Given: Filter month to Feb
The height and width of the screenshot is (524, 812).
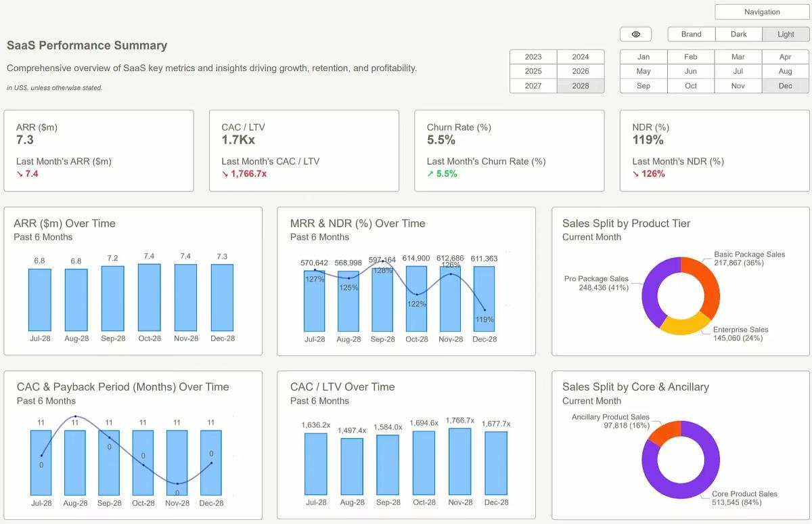Looking at the screenshot, I should (691, 57).
